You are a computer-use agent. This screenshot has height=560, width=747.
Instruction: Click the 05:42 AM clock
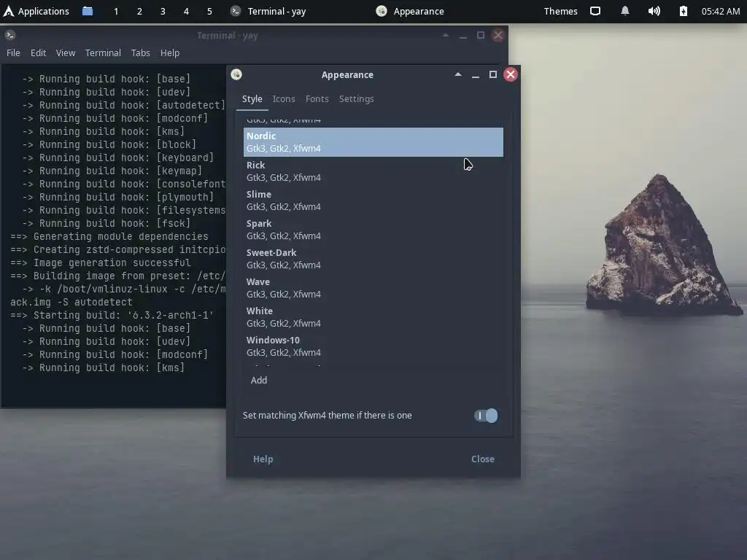pos(720,11)
